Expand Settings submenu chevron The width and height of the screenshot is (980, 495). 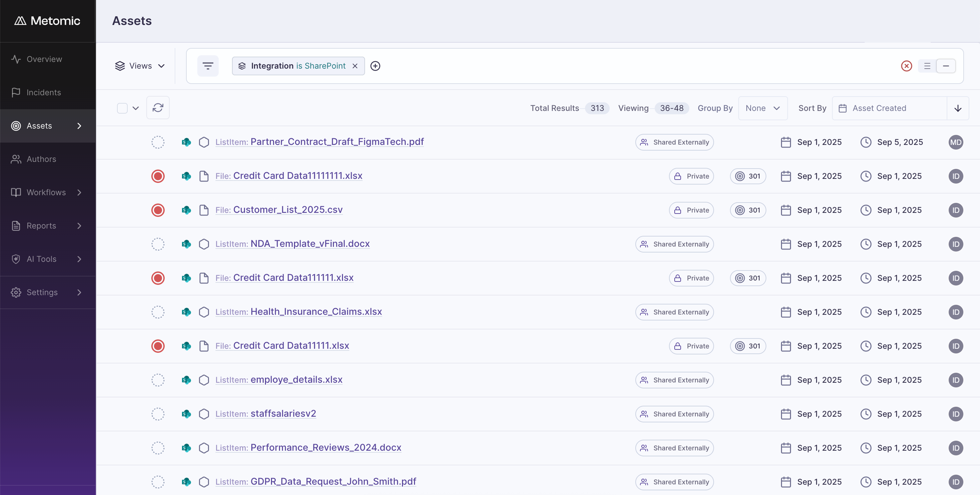[x=79, y=292]
